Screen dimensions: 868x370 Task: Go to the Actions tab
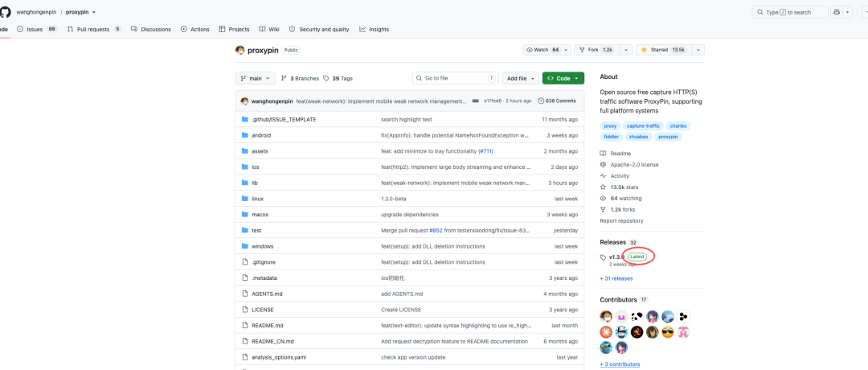(x=194, y=29)
